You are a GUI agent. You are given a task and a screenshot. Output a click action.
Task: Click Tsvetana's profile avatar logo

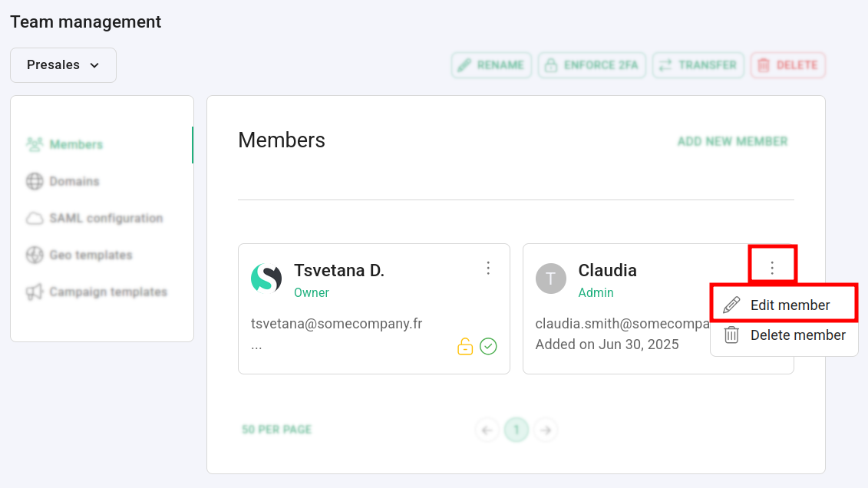click(x=266, y=278)
